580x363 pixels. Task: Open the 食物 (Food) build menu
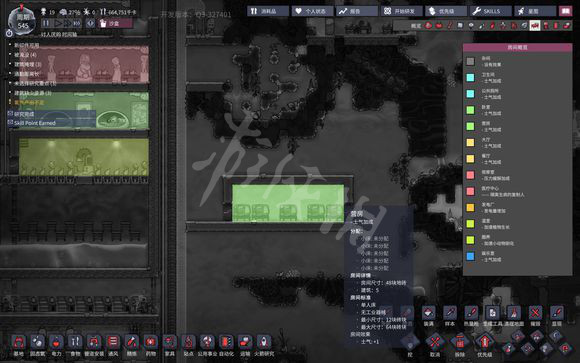(x=75, y=345)
